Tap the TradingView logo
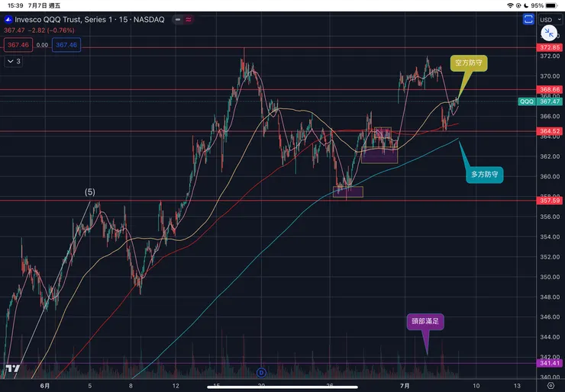 click(12, 368)
